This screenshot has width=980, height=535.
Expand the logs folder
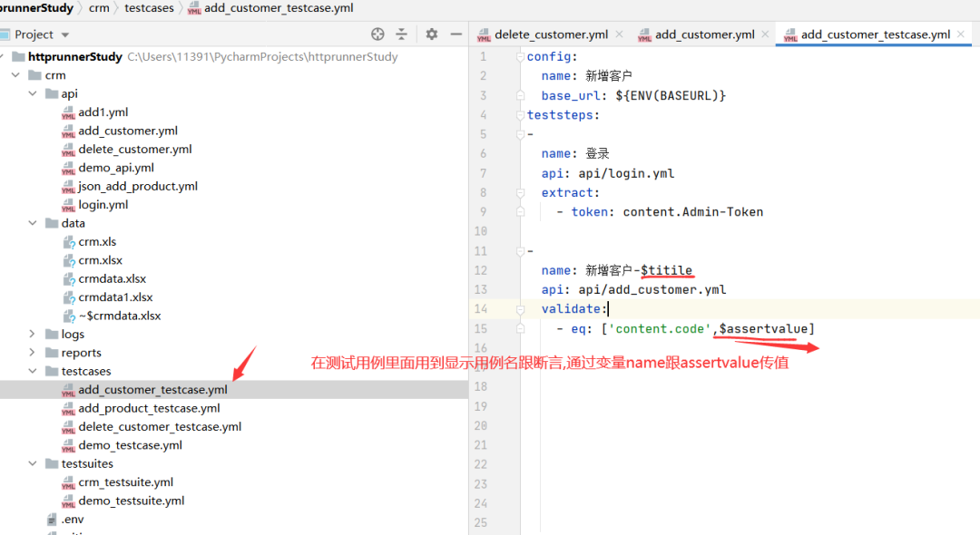click(x=33, y=334)
